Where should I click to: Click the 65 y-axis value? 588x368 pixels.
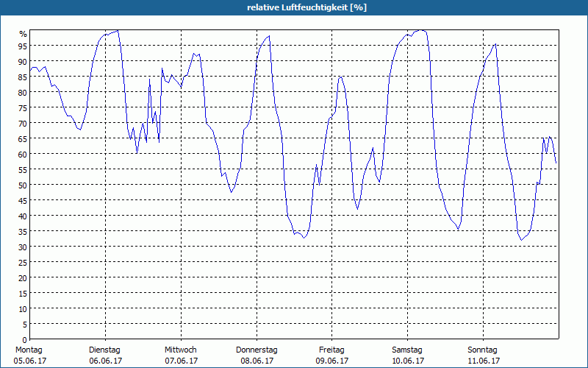pyautogui.click(x=23, y=138)
